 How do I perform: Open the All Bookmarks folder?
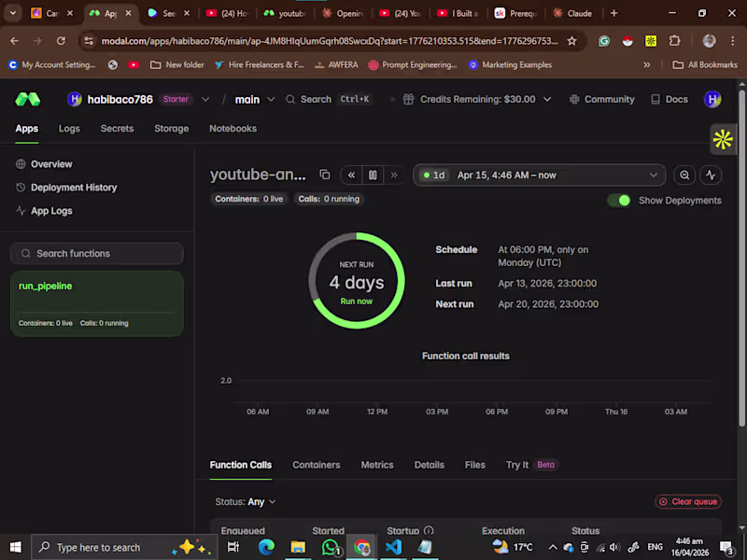pyautogui.click(x=705, y=64)
